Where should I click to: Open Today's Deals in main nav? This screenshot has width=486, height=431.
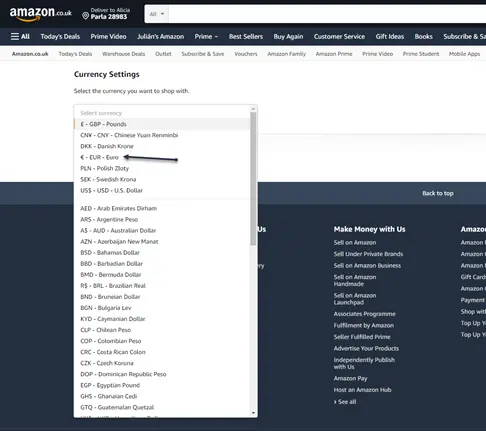pos(60,36)
